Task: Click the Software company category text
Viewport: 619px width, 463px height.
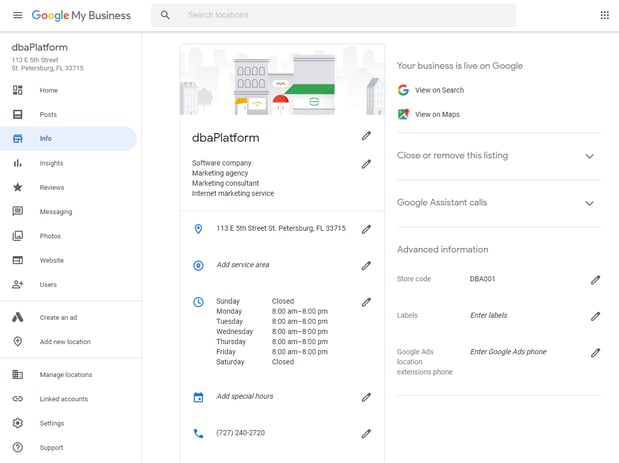Action: (x=221, y=163)
